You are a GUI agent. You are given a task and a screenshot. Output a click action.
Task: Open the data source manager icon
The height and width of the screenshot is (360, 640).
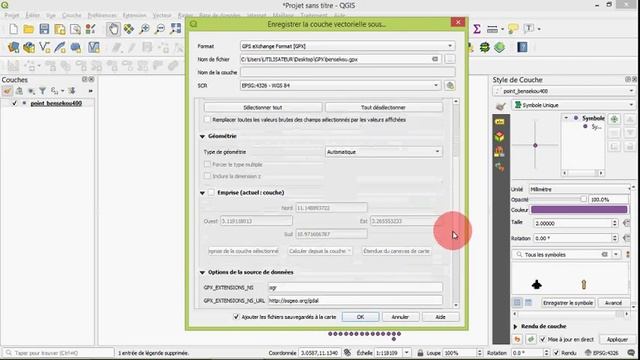click(x=13, y=47)
